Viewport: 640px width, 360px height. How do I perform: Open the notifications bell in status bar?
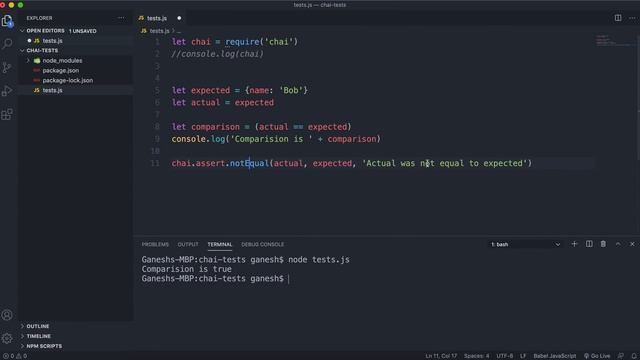click(x=634, y=356)
